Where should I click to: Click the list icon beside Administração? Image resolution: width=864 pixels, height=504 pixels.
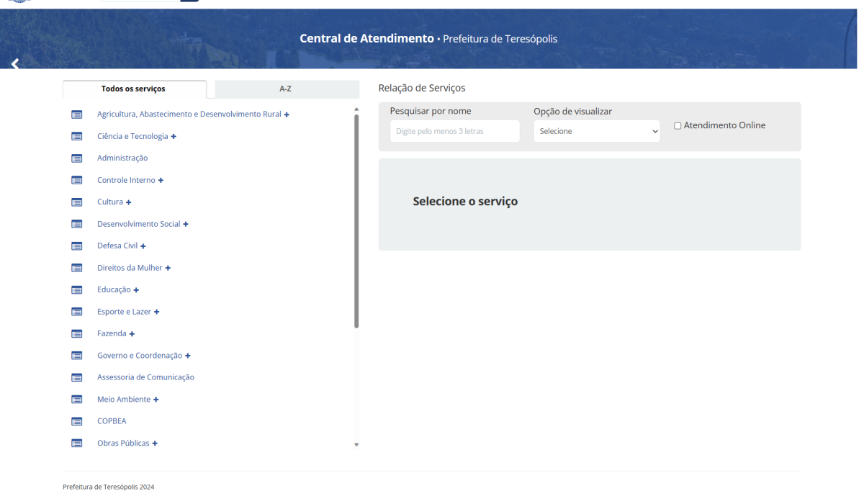[x=77, y=158]
